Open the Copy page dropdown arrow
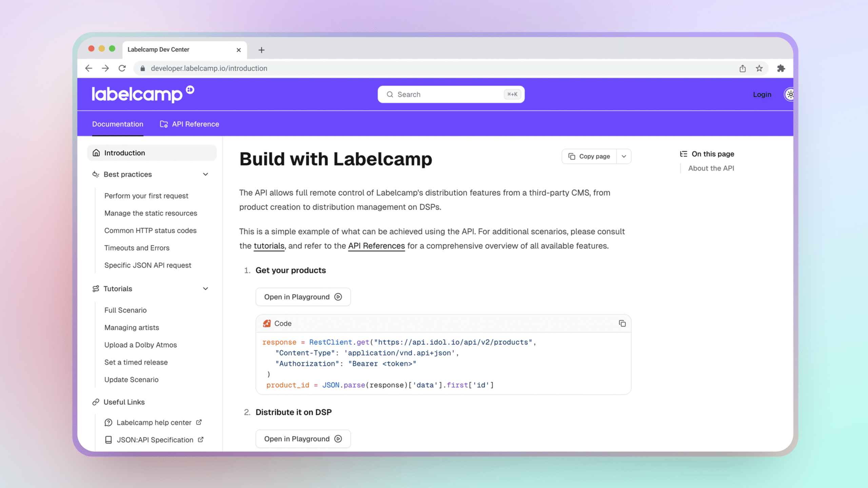This screenshot has height=488, width=868. [x=624, y=156]
